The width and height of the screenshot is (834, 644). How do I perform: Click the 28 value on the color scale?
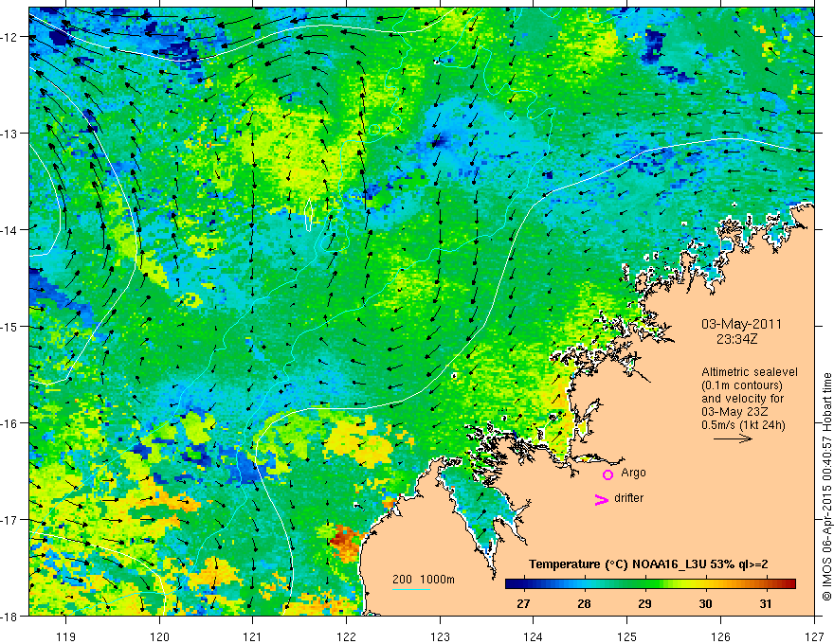pos(584,603)
